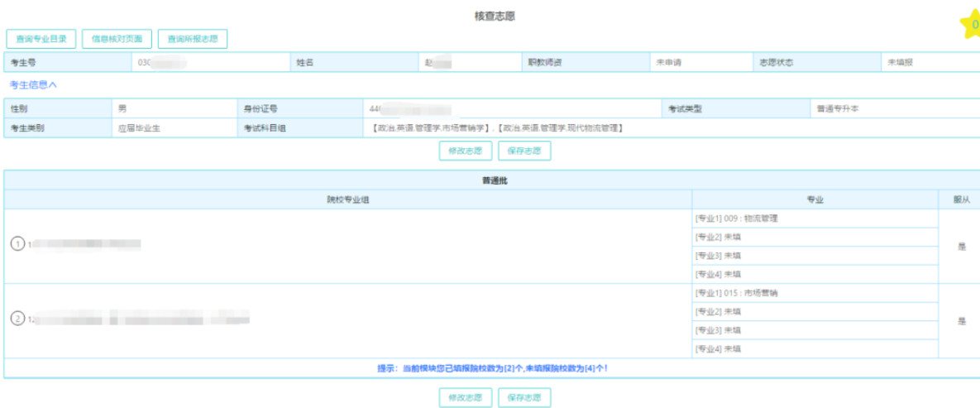Click [专业1] 015 : 市场营销 cell

(815, 293)
